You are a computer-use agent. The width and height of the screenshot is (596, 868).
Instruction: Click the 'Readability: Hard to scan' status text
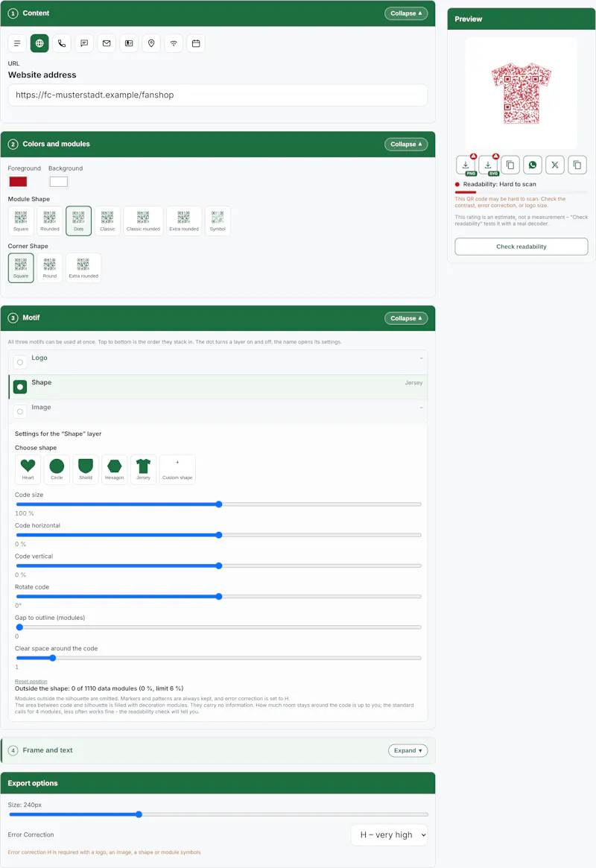click(x=499, y=184)
